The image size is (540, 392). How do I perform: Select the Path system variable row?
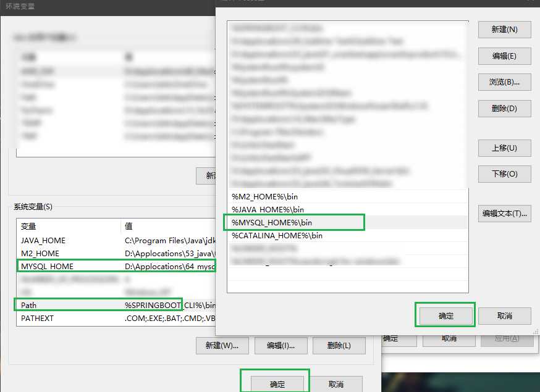coord(116,306)
